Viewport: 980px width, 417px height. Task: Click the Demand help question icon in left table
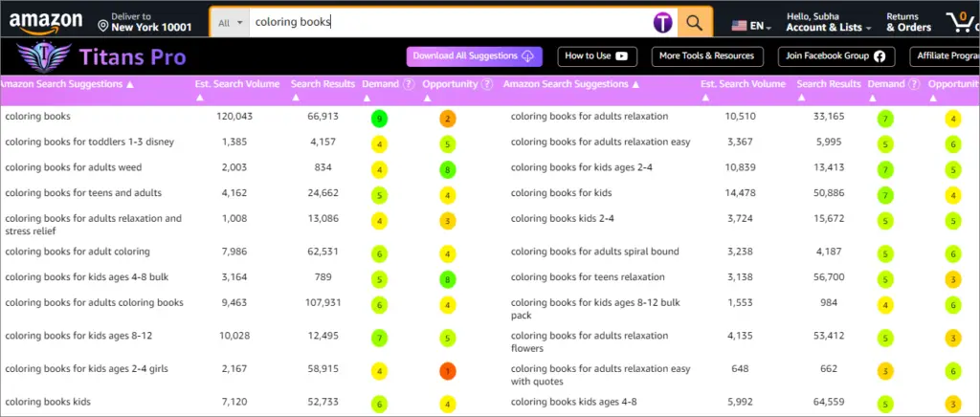pyautogui.click(x=409, y=84)
